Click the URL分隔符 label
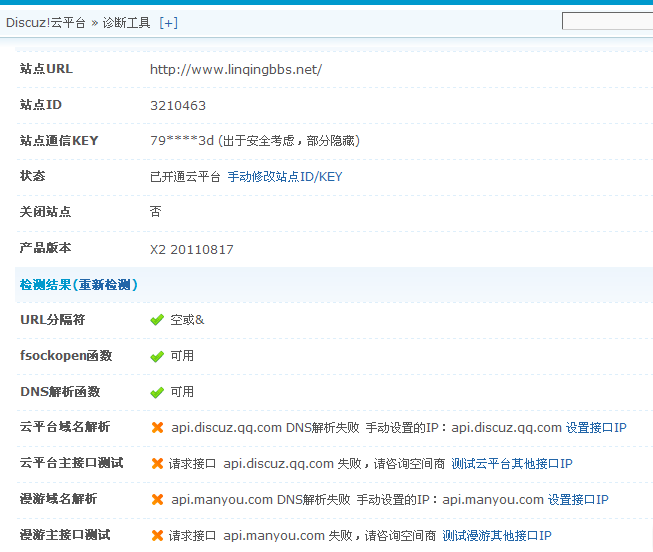The image size is (653, 552). click(x=53, y=320)
